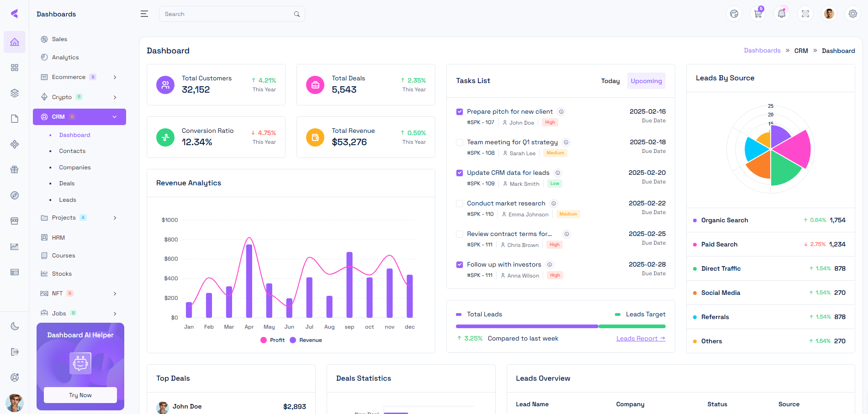868x414 pixels.
Task: Expand the Jobs menu chevron
Action: point(115,314)
